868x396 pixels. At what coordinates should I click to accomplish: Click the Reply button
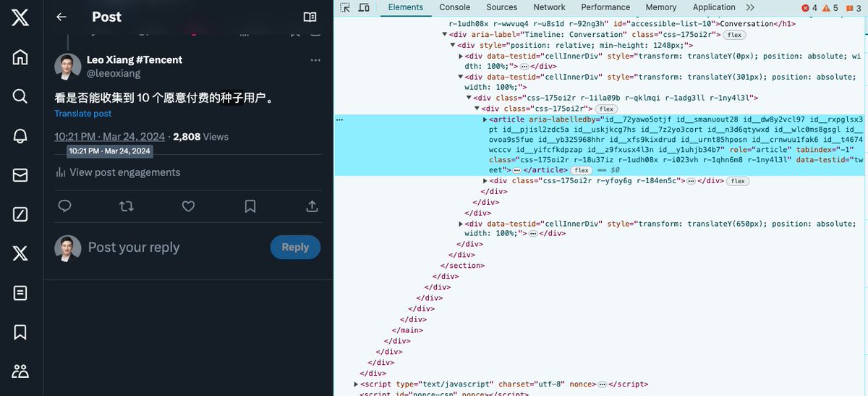(x=295, y=247)
